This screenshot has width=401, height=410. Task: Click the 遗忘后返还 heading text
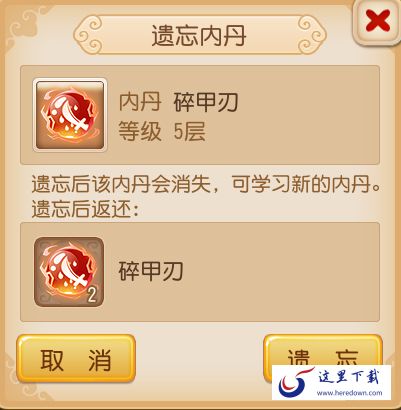pos(85,210)
